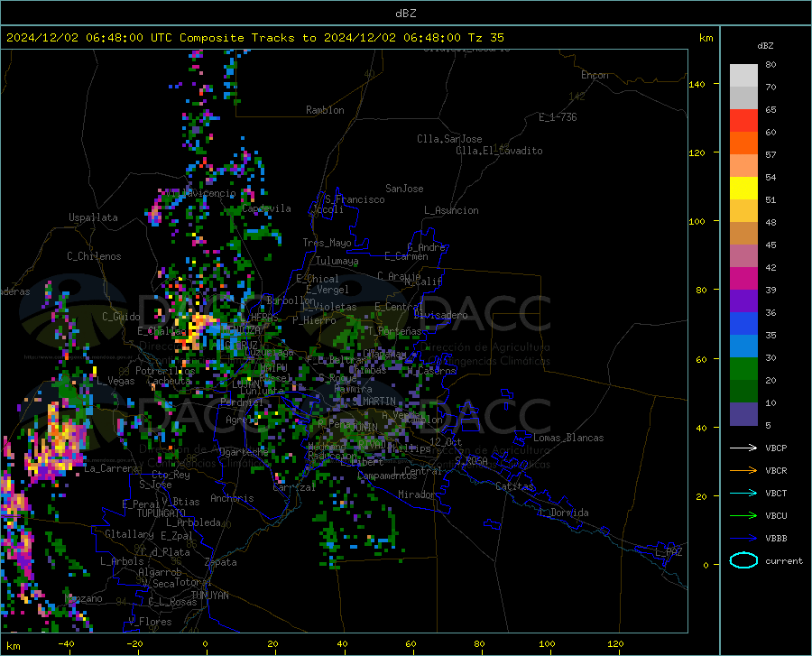Image resolution: width=812 pixels, height=656 pixels.
Task: Click the TUNUYAN place label
Action: pyautogui.click(x=209, y=595)
